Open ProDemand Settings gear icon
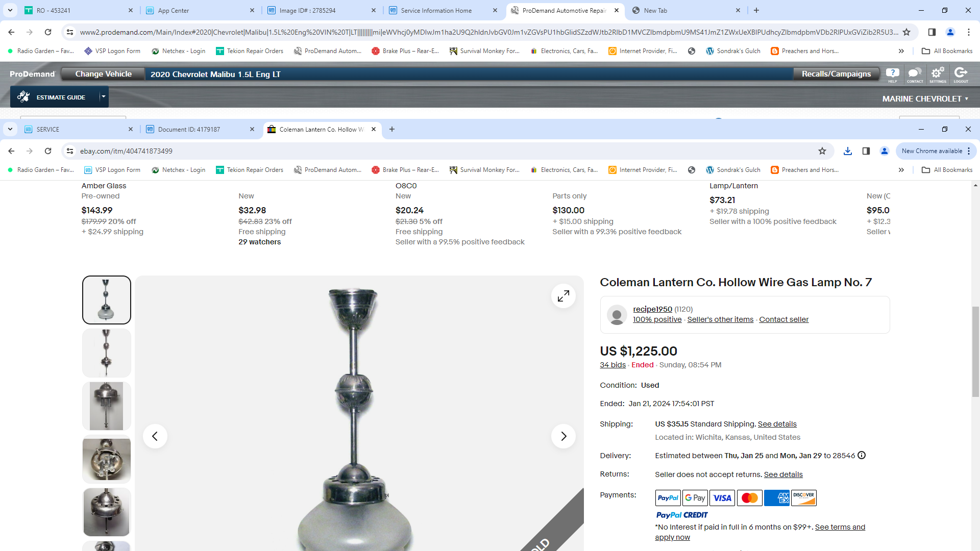This screenshot has width=980, height=551. pyautogui.click(x=937, y=74)
